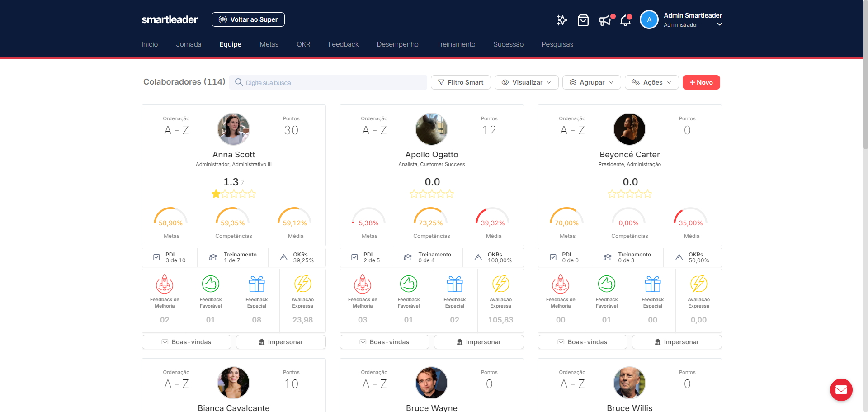868x412 pixels.
Task: Open the Treinamento menu
Action: (x=456, y=44)
